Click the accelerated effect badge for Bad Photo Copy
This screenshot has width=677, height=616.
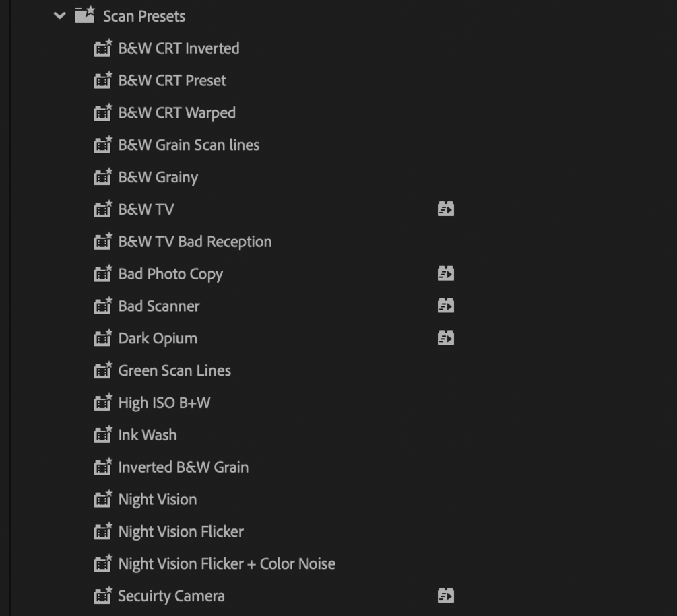click(x=445, y=273)
